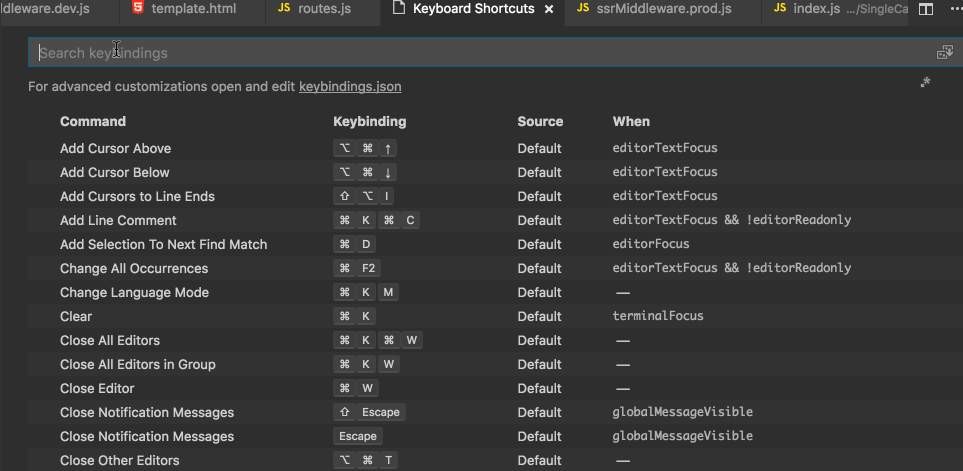Click the file icon on Keyboard Shortcuts tab
This screenshot has width=963, height=471.
pyautogui.click(x=399, y=9)
